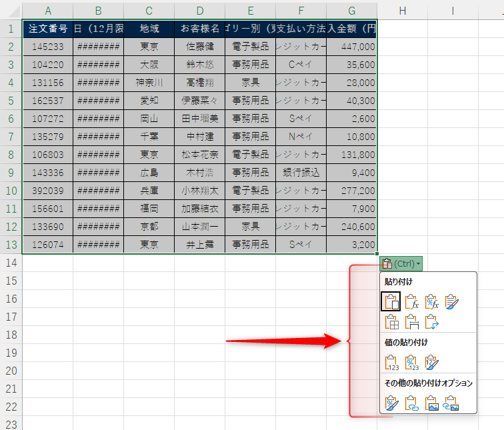Click amount cell 131,800

click(351, 155)
